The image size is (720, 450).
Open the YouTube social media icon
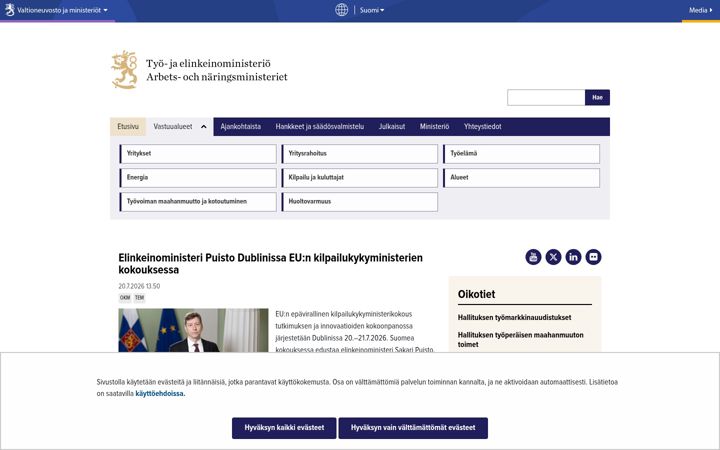[x=533, y=257]
